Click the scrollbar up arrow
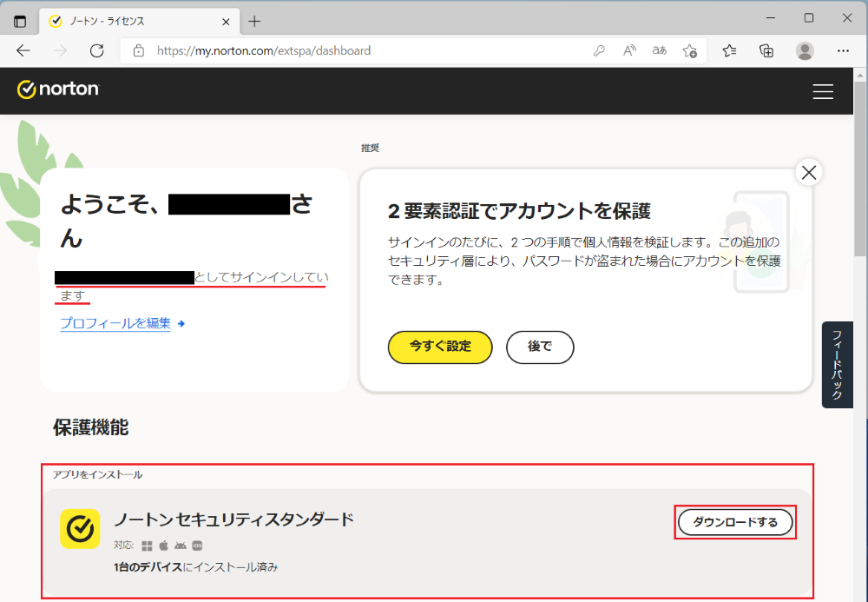868x602 pixels. pos(860,75)
